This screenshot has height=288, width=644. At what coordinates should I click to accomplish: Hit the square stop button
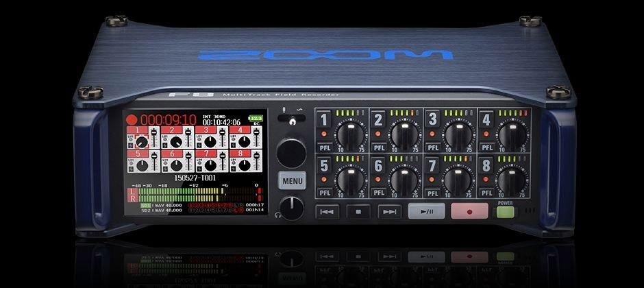point(358,212)
